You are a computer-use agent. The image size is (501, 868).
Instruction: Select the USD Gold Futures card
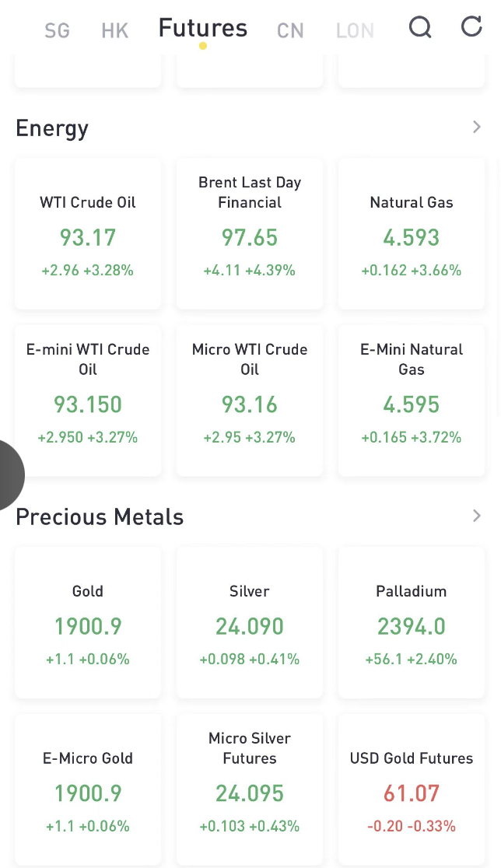[x=412, y=789]
